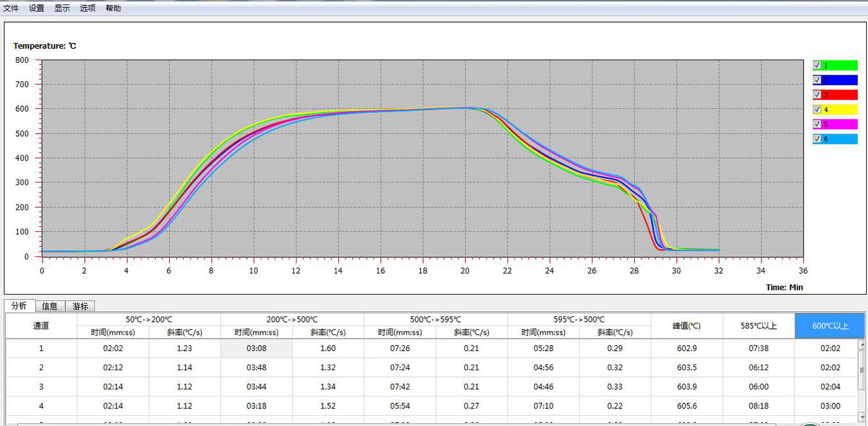Uncheck the channel 1 curve checkbox
This screenshot has height=426, width=868.
817,65
